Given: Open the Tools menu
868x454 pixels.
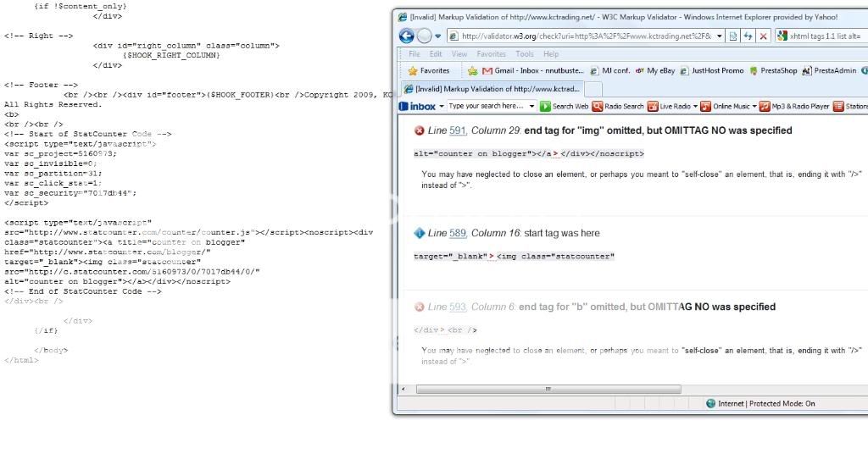Looking at the screenshot, I should pos(525,54).
